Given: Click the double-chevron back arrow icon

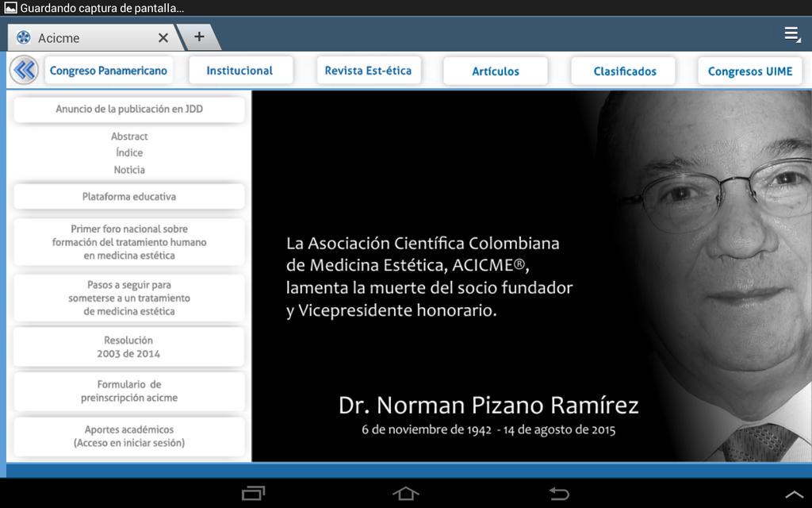Looking at the screenshot, I should (24, 70).
